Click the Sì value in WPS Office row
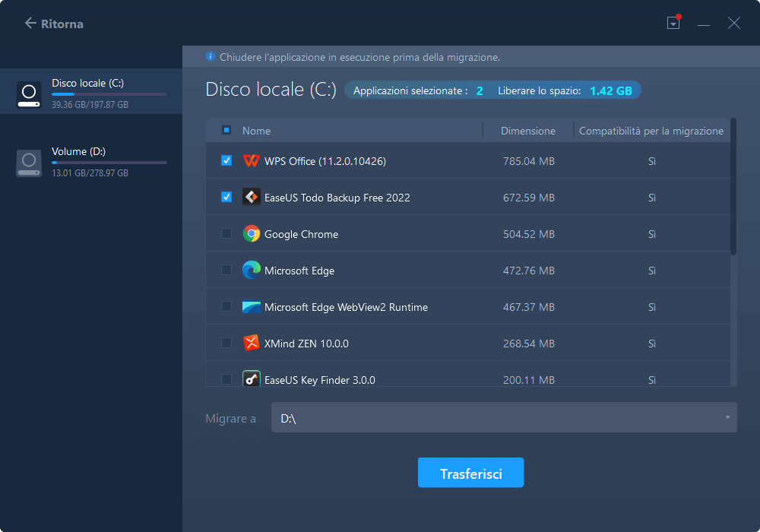 click(652, 161)
